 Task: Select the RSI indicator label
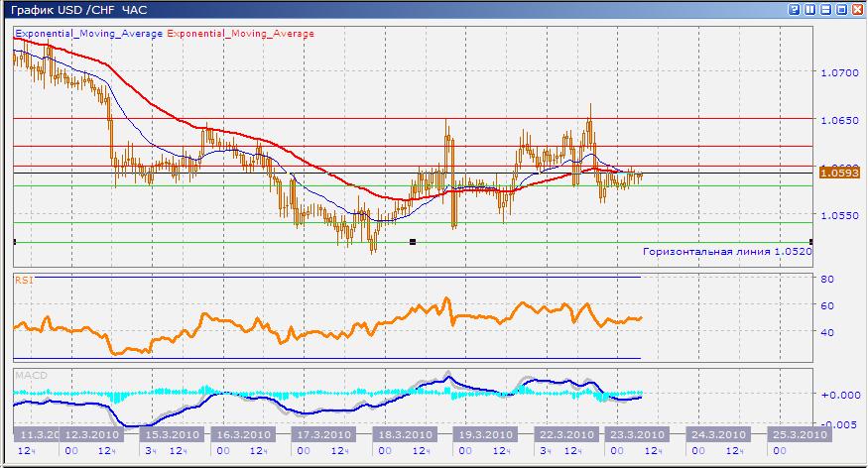(23, 281)
